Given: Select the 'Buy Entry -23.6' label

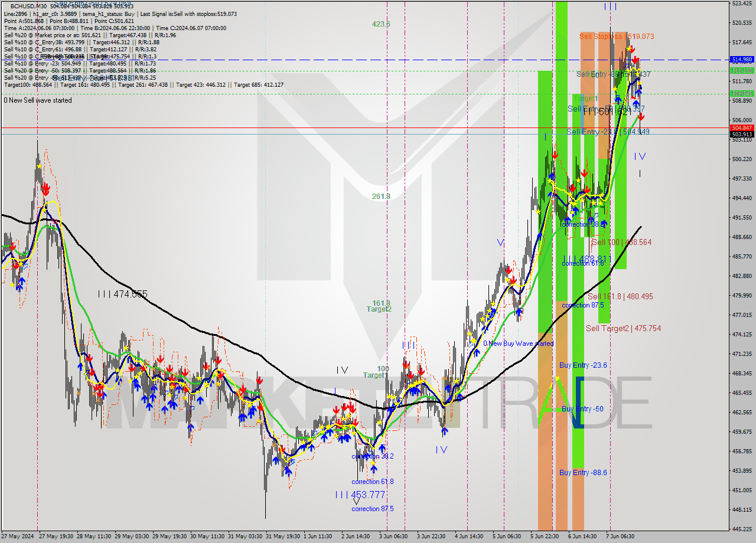Looking at the screenshot, I should click(584, 365).
